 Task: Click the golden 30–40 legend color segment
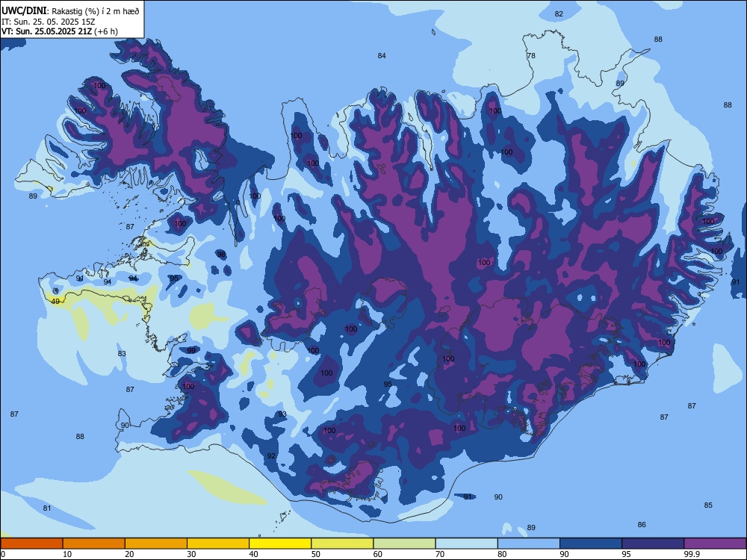point(218,544)
